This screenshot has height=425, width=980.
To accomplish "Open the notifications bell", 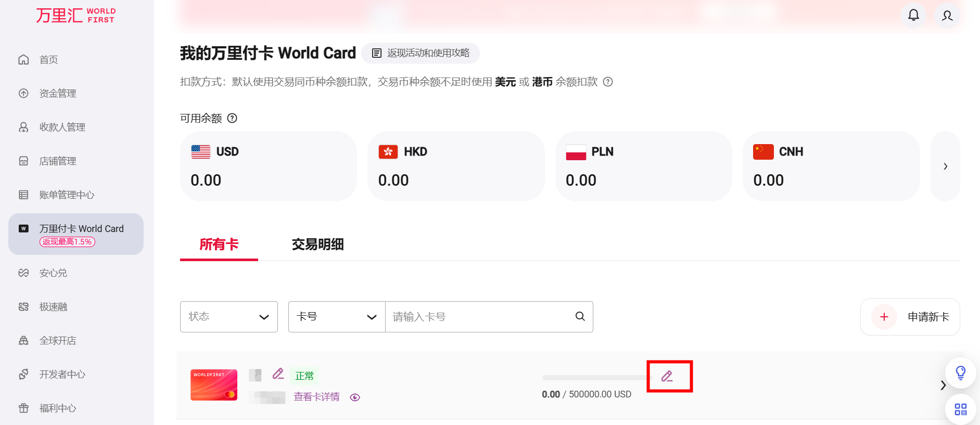I will (x=913, y=15).
